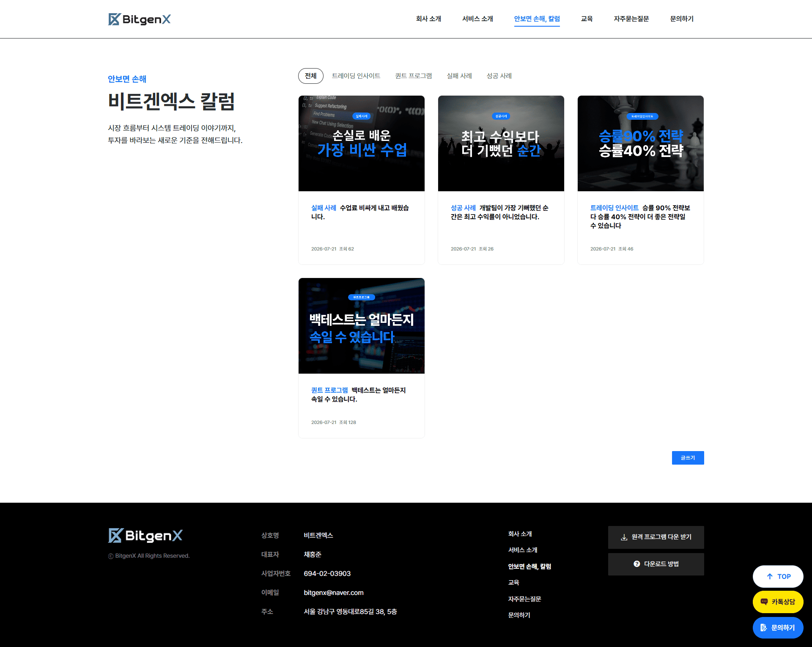
Task: Click the blue label 안보면 손해 above heading
Action: 127,79
